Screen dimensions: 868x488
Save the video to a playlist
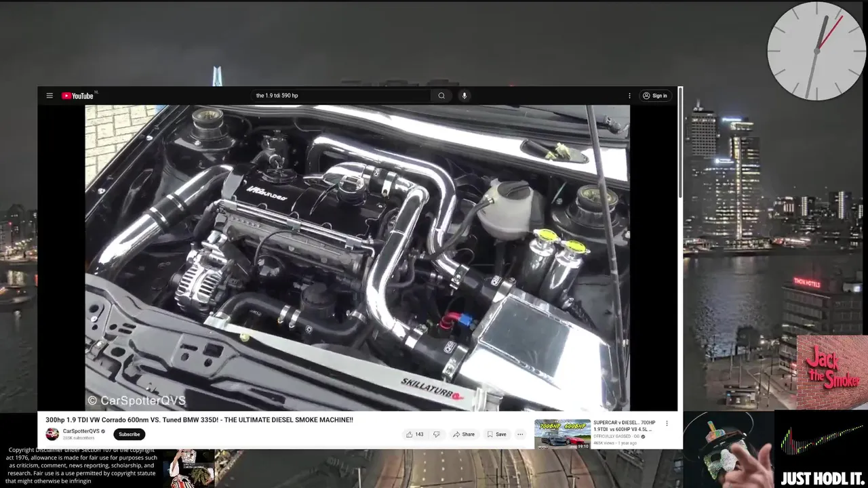click(x=496, y=434)
